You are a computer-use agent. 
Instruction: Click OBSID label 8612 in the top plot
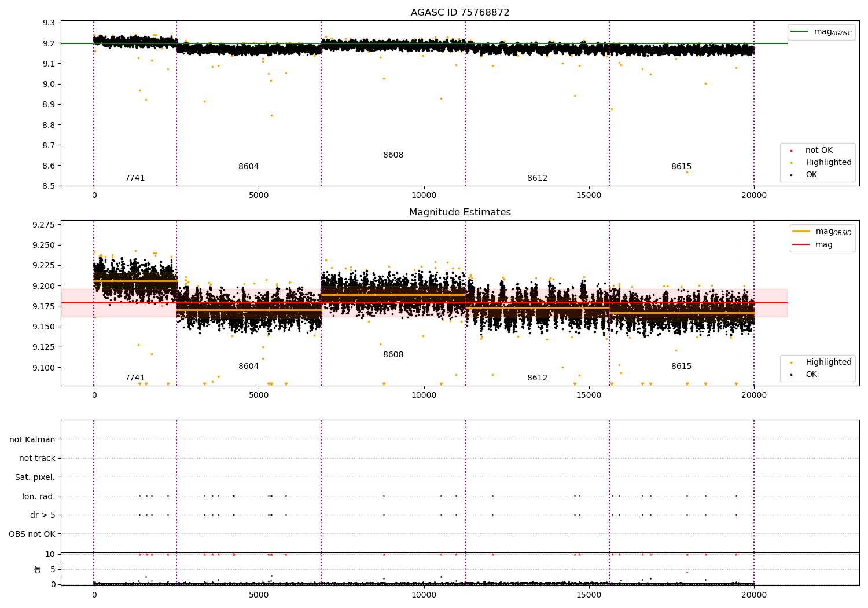(x=538, y=178)
